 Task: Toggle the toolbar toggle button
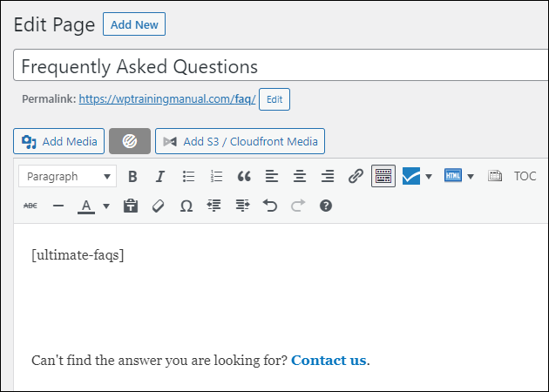coord(383,176)
